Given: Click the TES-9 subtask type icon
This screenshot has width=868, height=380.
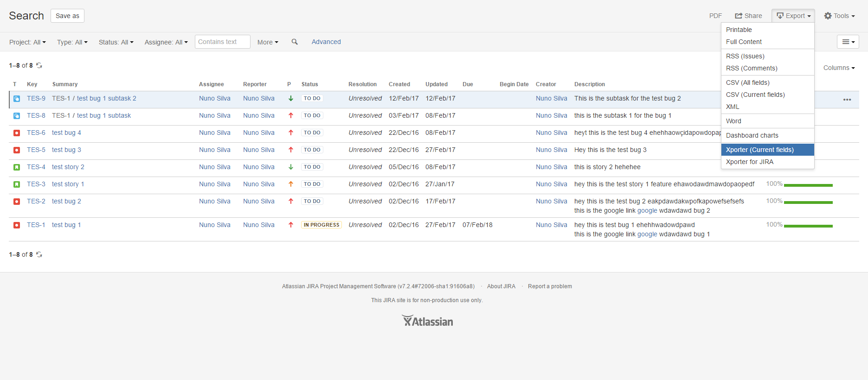Looking at the screenshot, I should tap(17, 99).
